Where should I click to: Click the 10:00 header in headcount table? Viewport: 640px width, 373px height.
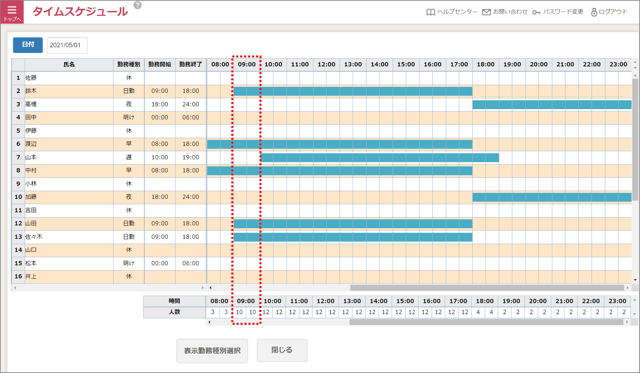click(272, 301)
